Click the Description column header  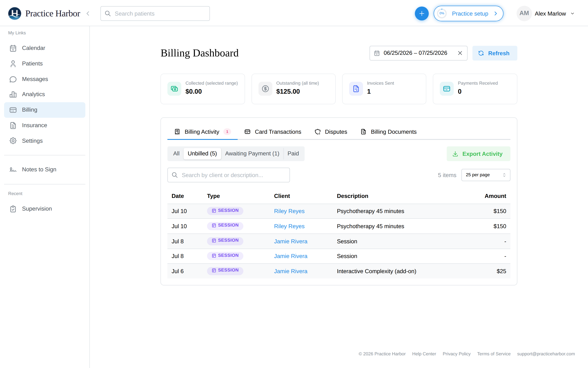(352, 196)
